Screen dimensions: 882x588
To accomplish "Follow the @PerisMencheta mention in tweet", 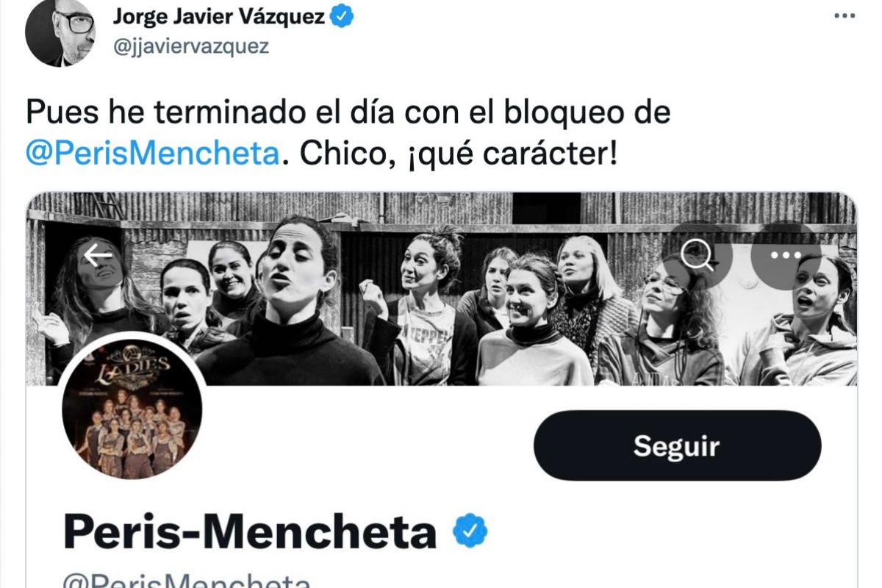I will click(153, 153).
